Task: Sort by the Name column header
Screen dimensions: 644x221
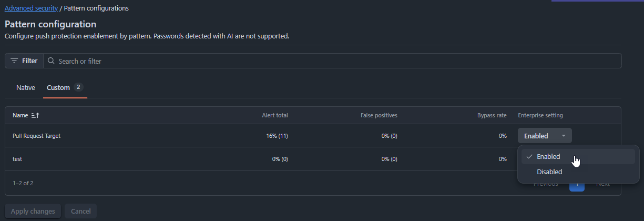Action: coord(21,115)
